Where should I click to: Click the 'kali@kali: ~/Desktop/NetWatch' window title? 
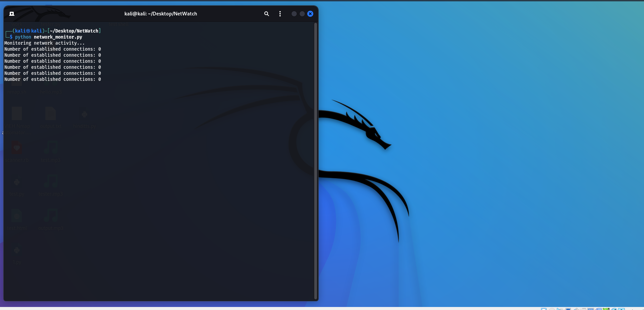pyautogui.click(x=161, y=14)
